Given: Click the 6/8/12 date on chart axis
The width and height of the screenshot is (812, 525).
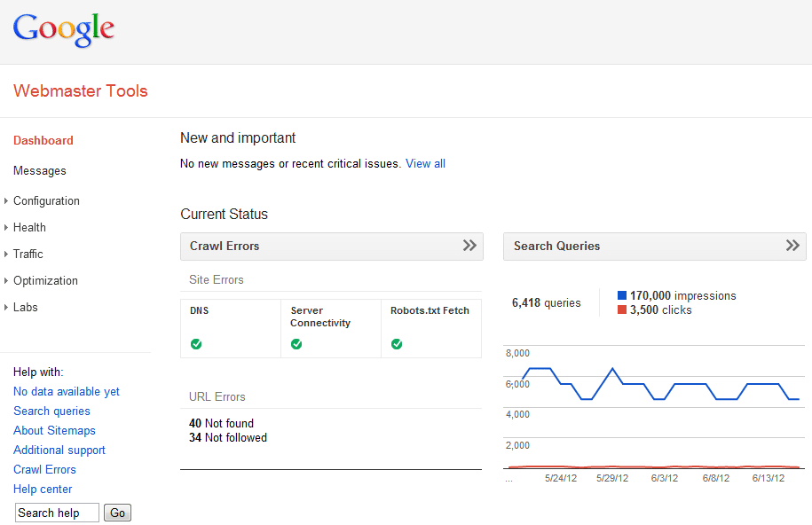Looking at the screenshot, I should coord(715,478).
